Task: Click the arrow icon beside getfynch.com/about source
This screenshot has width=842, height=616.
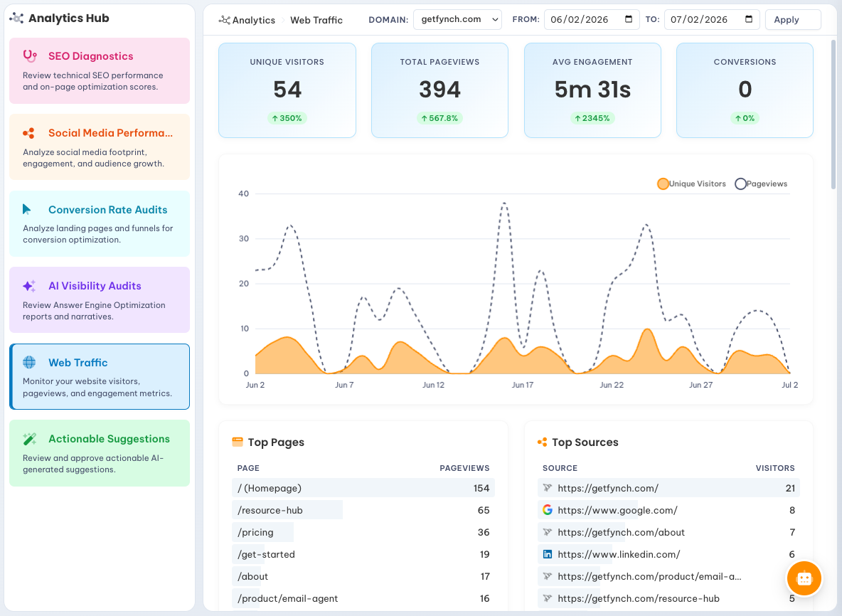Action: (547, 531)
